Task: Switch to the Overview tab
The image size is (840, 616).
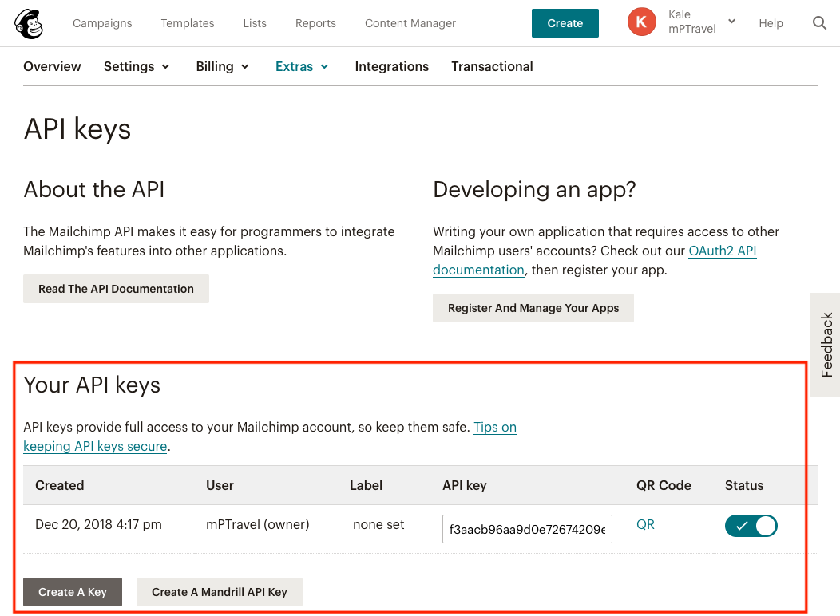Action: (x=52, y=66)
